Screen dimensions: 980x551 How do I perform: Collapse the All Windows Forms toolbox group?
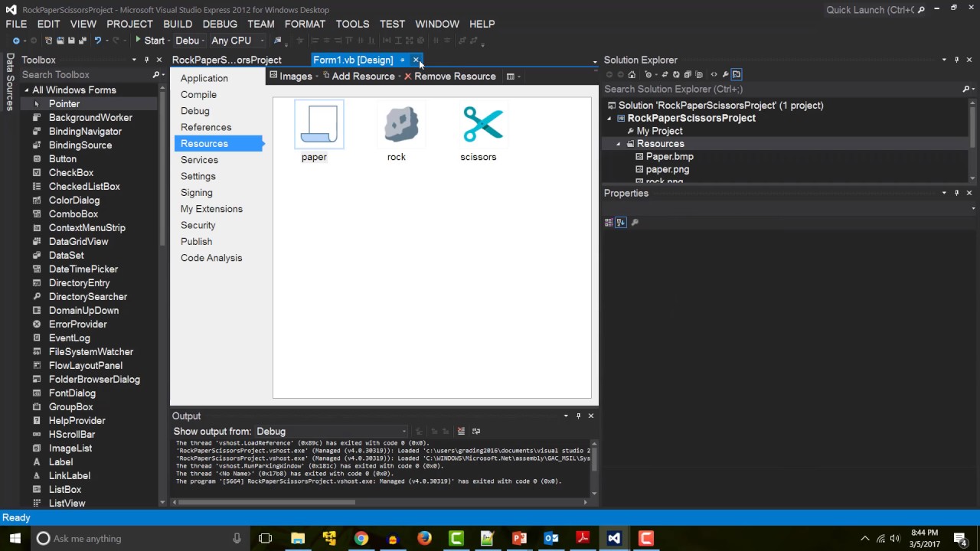[26, 90]
